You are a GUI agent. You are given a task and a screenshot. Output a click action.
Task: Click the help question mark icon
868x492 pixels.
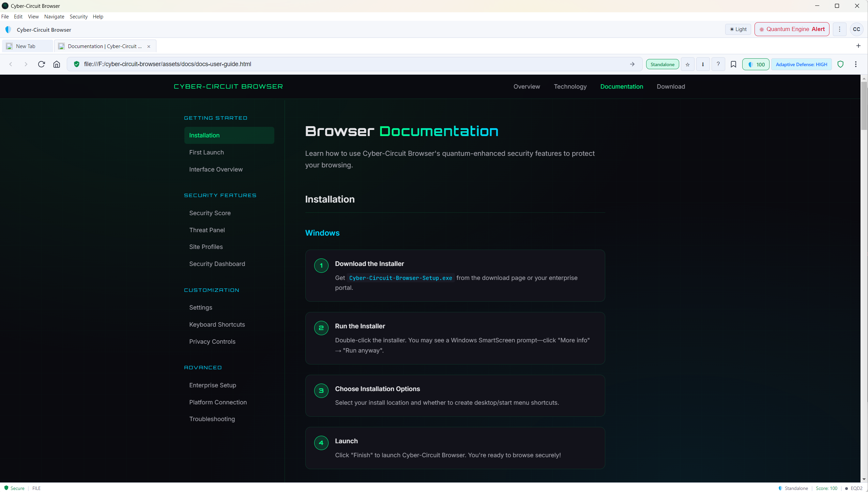(x=718, y=64)
